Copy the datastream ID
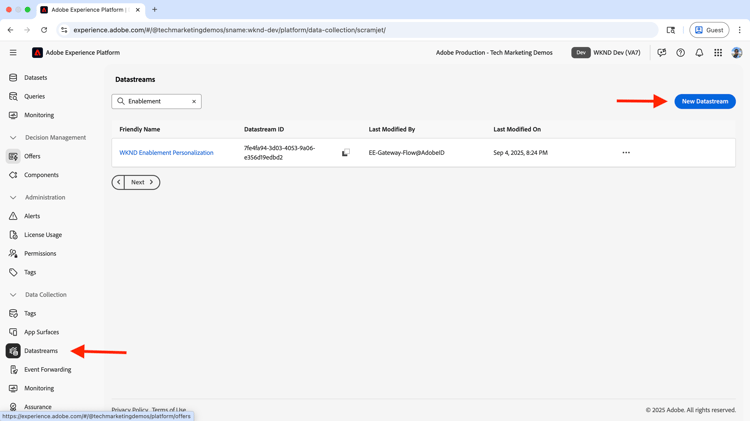 (346, 153)
